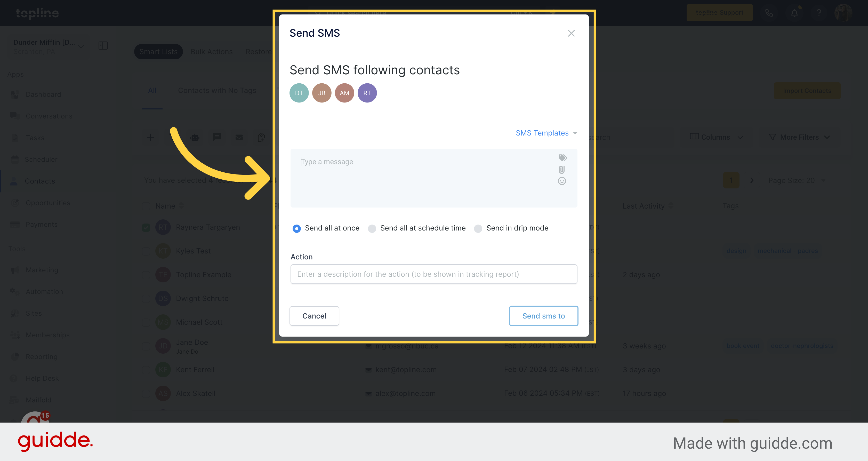Enable 'Send in drip mode' radio button
The image size is (868, 461).
pos(478,228)
